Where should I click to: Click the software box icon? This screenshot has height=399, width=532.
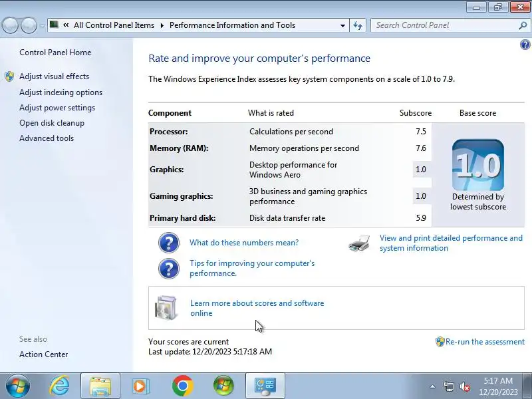[x=166, y=307]
